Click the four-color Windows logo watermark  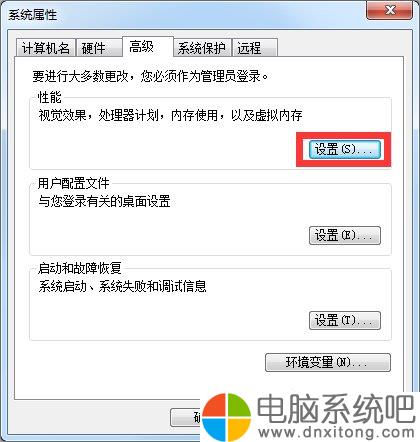[x=227, y=417]
